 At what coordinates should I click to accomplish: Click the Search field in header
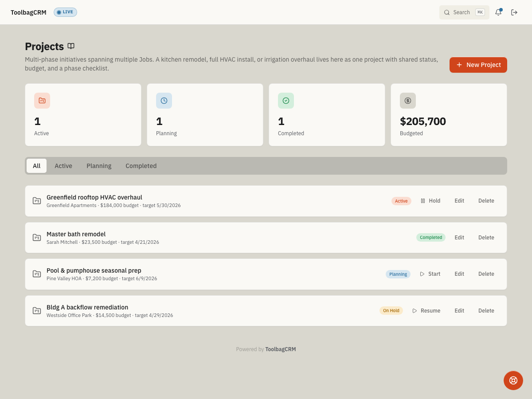pyautogui.click(x=464, y=12)
